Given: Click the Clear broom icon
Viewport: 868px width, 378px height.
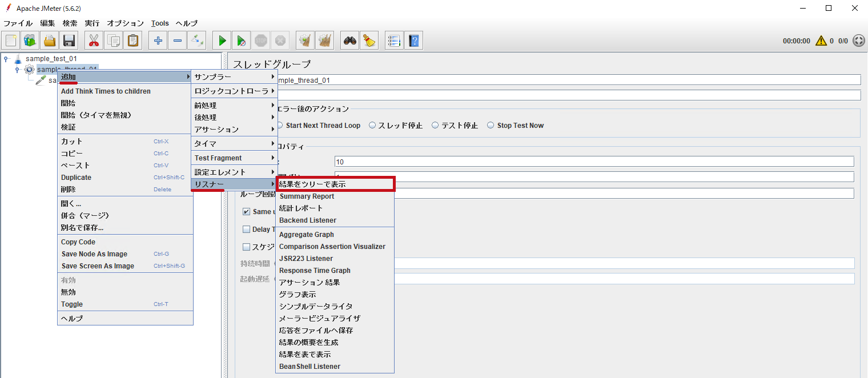Looking at the screenshot, I should click(306, 41).
